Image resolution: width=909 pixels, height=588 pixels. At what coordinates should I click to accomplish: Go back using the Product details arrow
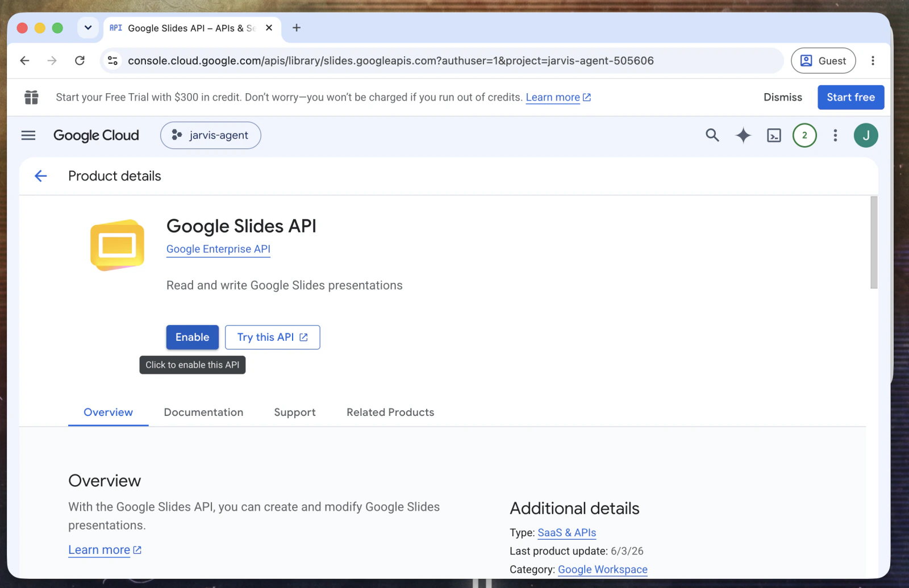pyautogui.click(x=41, y=176)
